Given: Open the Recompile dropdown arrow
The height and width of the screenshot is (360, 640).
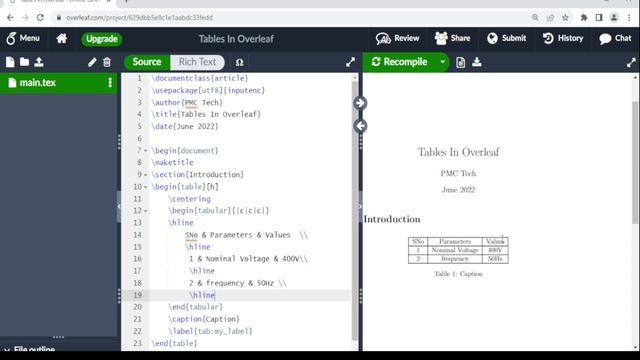Looking at the screenshot, I should 442,62.
